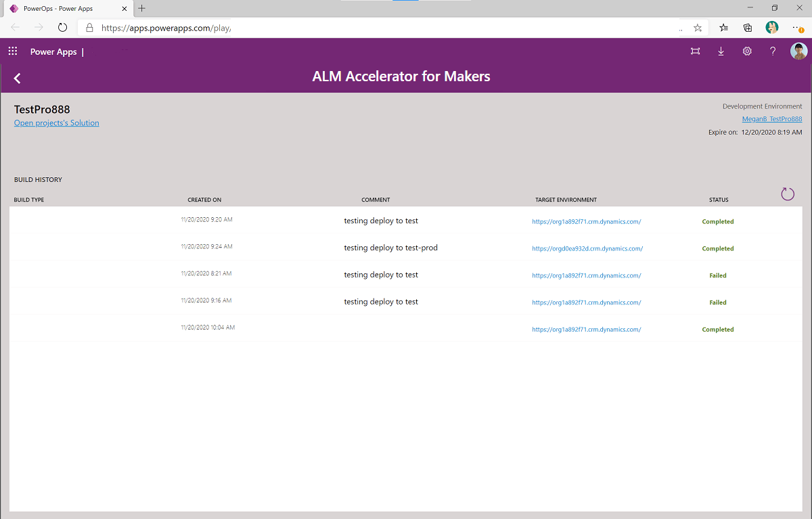This screenshot has height=519, width=812.
Task: Click browser refresh button
Action: 62,28
